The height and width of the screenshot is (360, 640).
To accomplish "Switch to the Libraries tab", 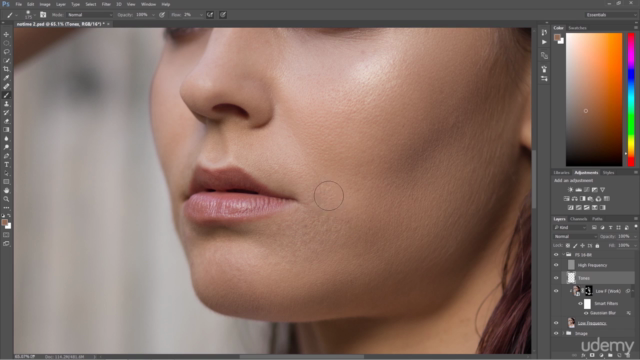I will point(561,172).
